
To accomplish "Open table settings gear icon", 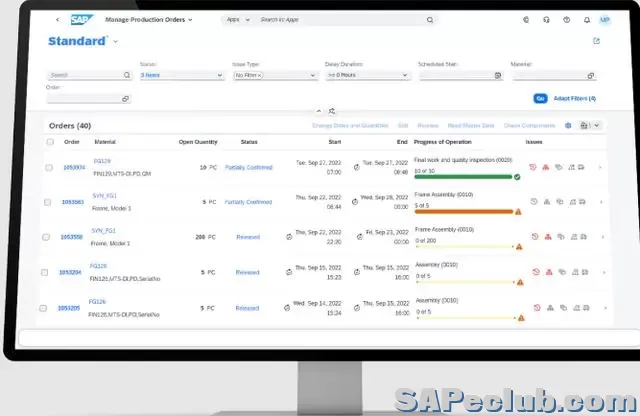I will (x=568, y=125).
